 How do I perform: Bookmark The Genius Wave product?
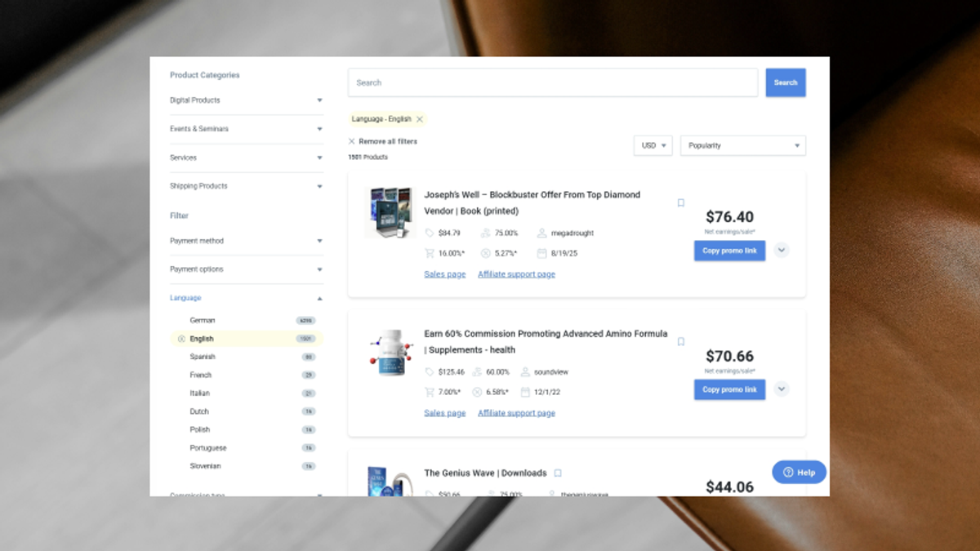point(558,473)
